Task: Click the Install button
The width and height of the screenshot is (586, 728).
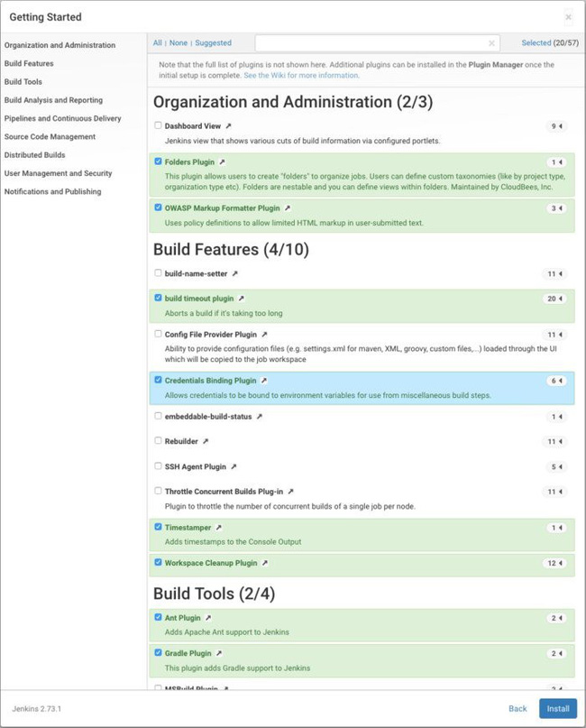Action: 558,708
